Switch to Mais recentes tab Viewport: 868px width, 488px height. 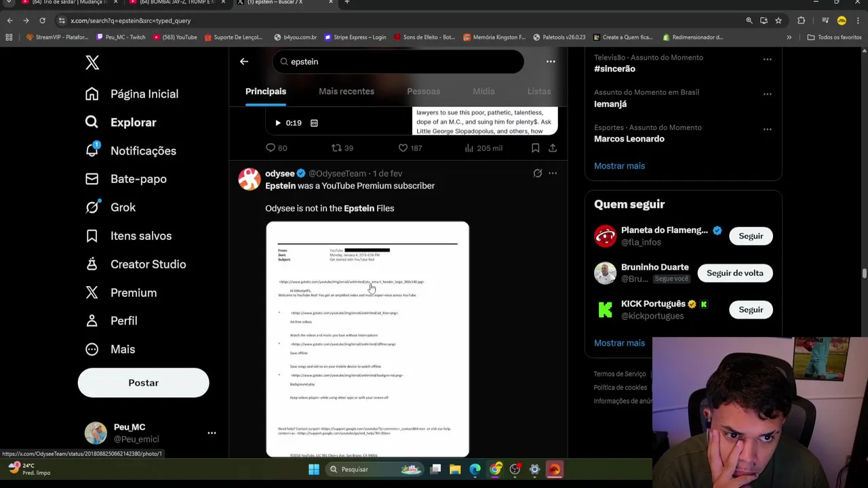[x=347, y=91]
